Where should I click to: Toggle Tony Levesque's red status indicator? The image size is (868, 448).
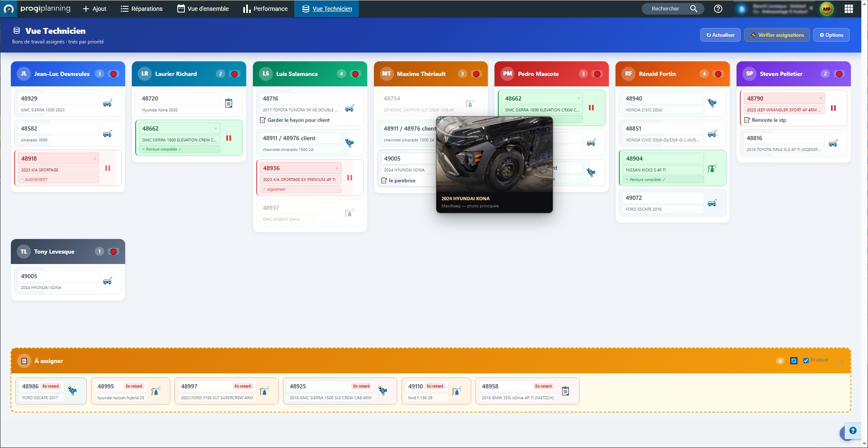pos(113,252)
